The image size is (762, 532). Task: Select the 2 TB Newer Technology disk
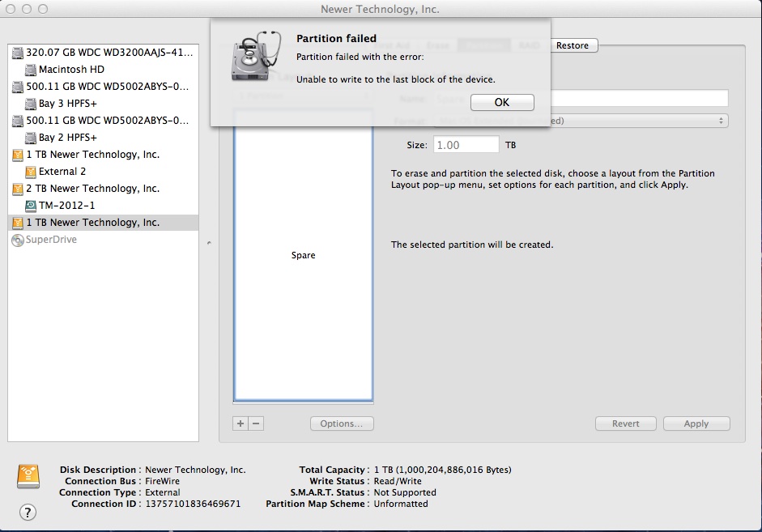[x=103, y=189]
